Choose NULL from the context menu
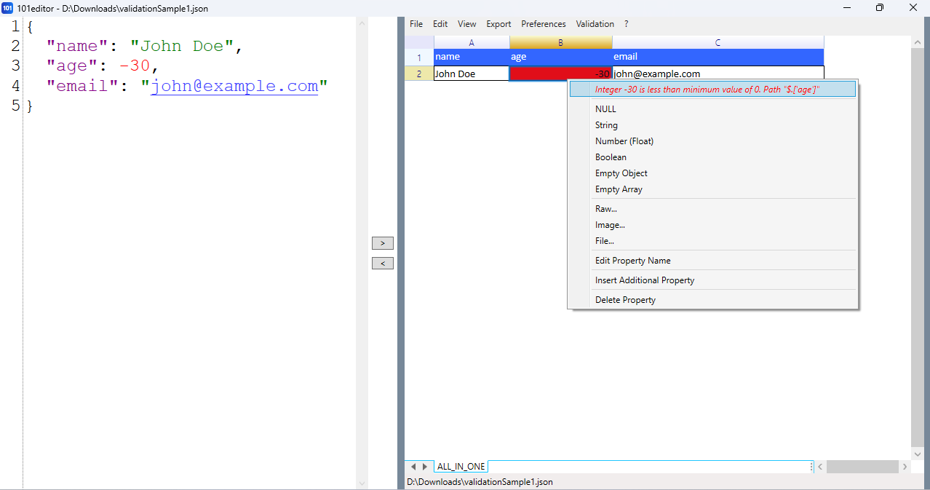Image resolution: width=930 pixels, height=490 pixels. 712,109
